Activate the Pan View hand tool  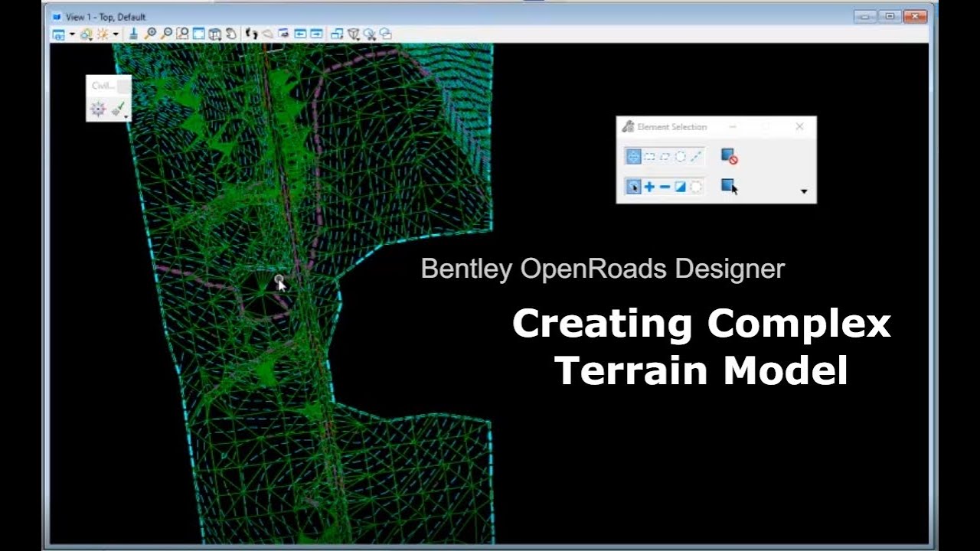(x=230, y=34)
